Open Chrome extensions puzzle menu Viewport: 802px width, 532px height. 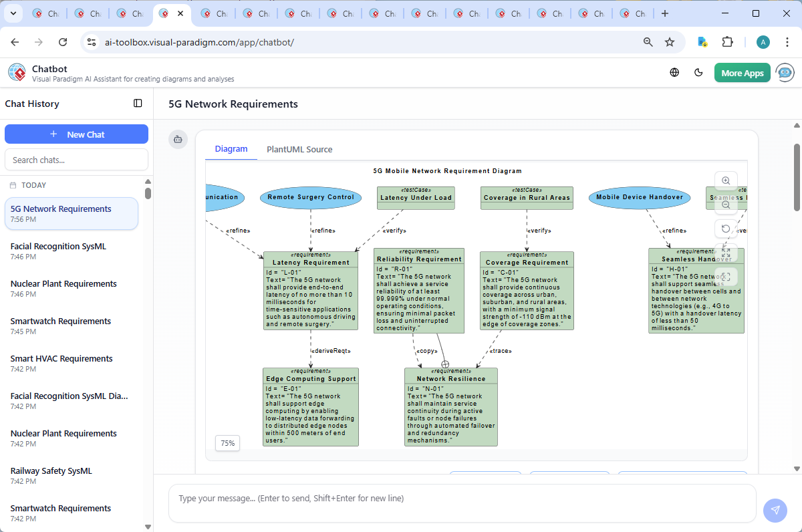[728, 41]
